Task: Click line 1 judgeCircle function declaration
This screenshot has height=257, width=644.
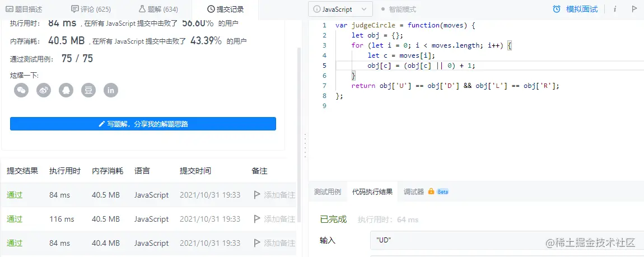Action: [405, 25]
